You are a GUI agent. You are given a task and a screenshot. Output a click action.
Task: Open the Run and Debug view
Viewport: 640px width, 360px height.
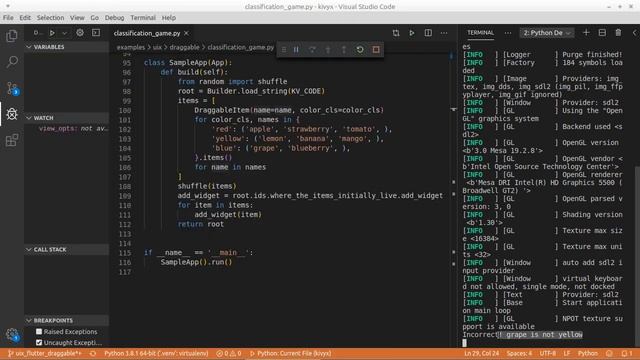(12, 114)
